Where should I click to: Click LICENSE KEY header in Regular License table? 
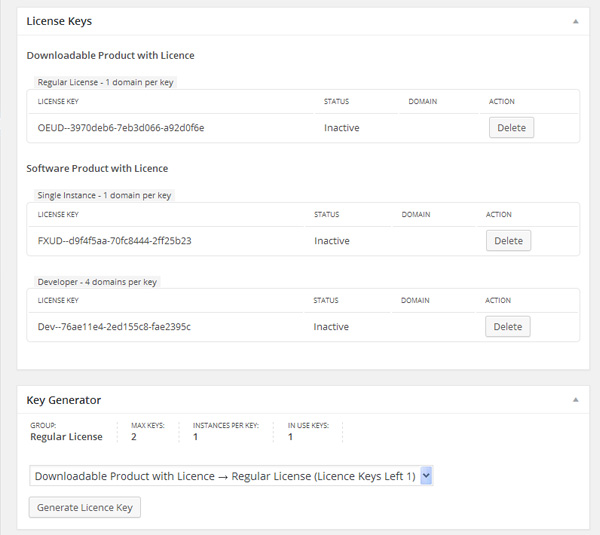click(58, 101)
